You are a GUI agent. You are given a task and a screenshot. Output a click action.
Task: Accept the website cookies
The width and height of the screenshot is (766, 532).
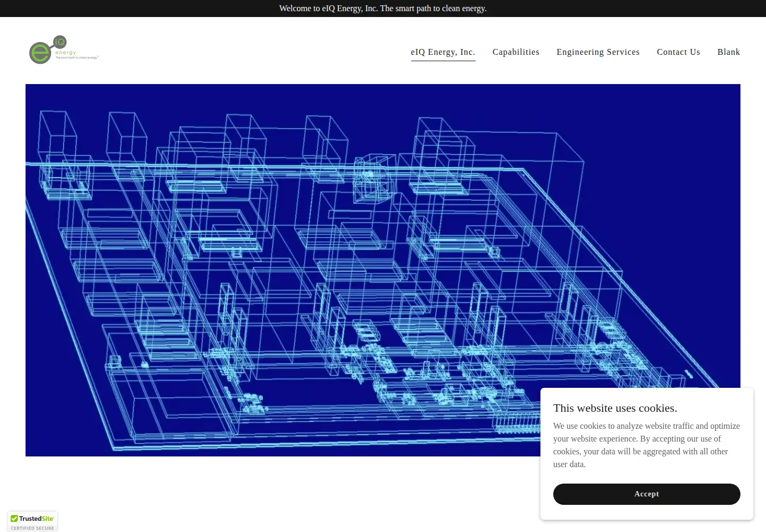(647, 494)
